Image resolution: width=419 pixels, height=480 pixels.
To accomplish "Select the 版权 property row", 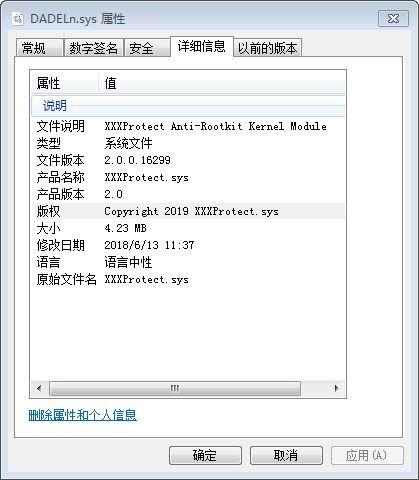I will tap(188, 211).
